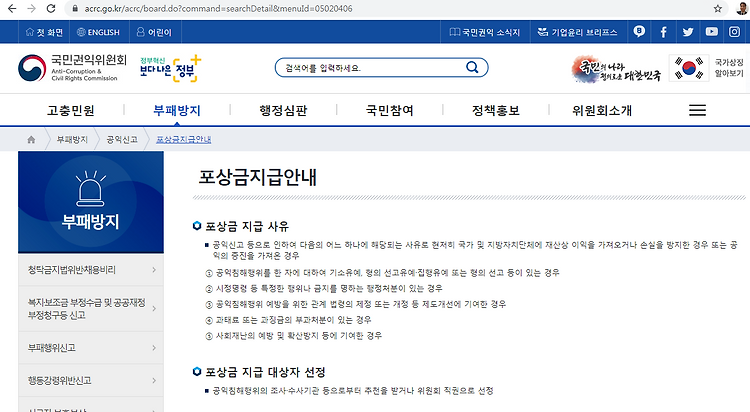Open the blog icon in top bar

[639, 32]
